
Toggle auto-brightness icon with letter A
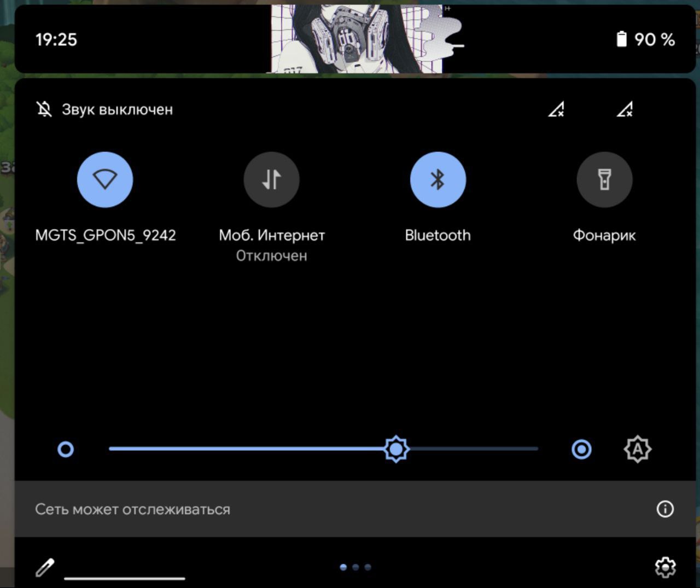637,450
